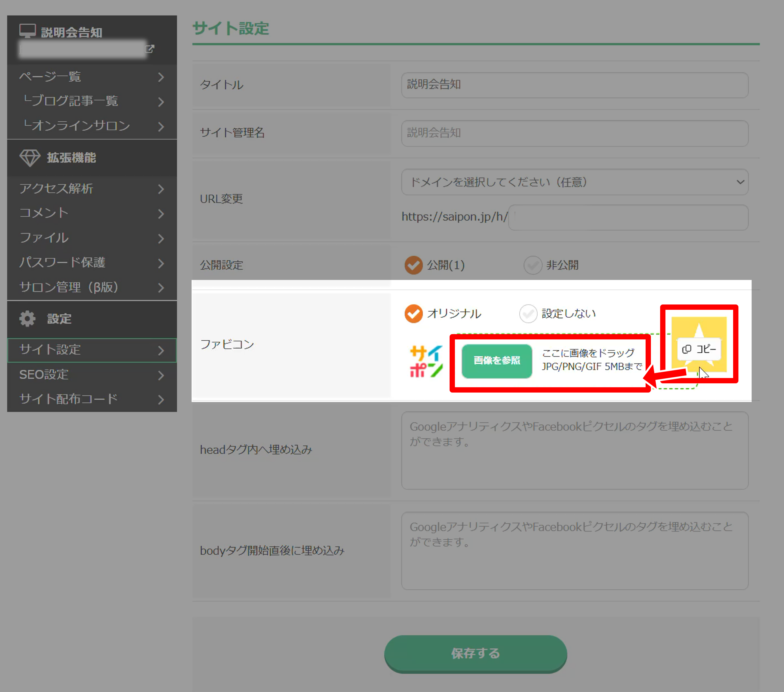Click the gear icon beside 設定 header

(x=27, y=318)
